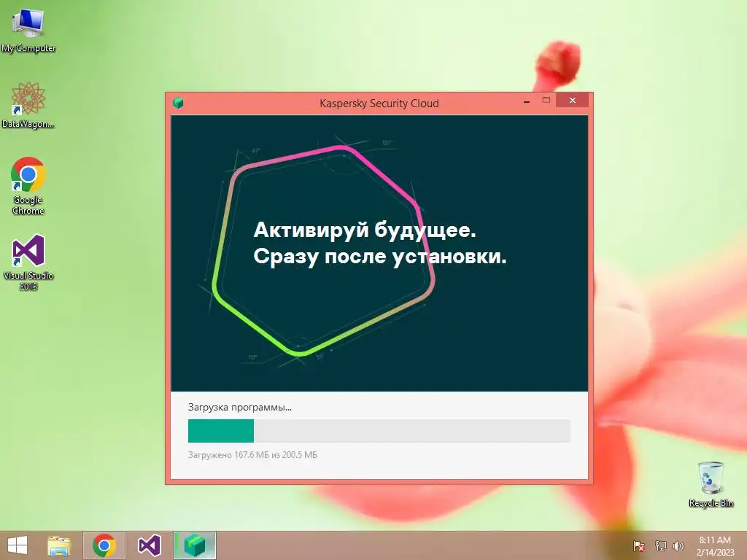Screen dimensions: 747x560
Task: Click the Windows Start button
Action: click(18, 545)
